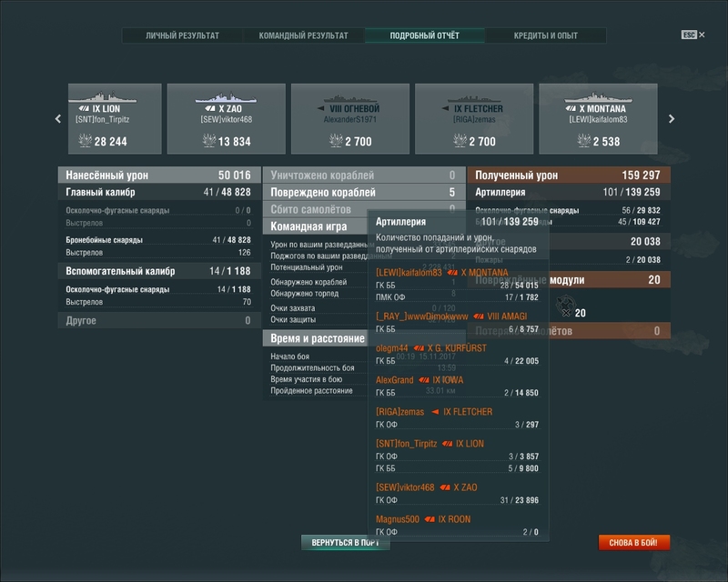The height and width of the screenshot is (582, 728).
Task: Click the class icon beside VIII AMAGI
Action: (479, 316)
